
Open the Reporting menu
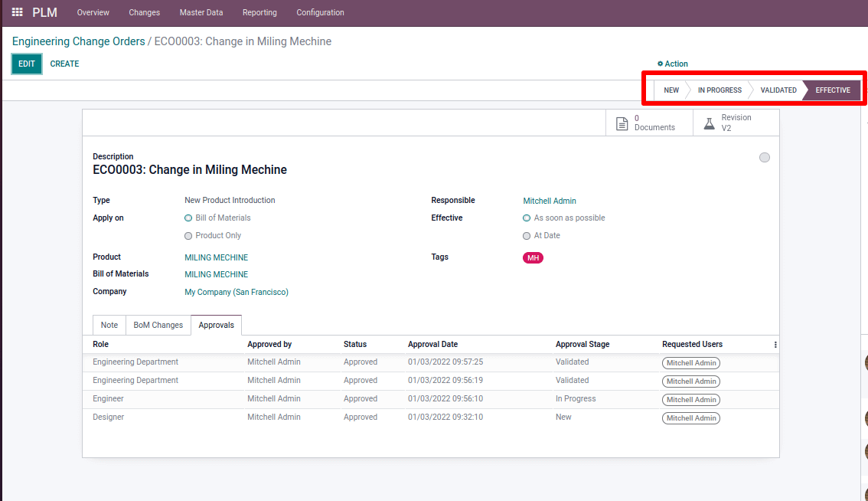pos(259,12)
